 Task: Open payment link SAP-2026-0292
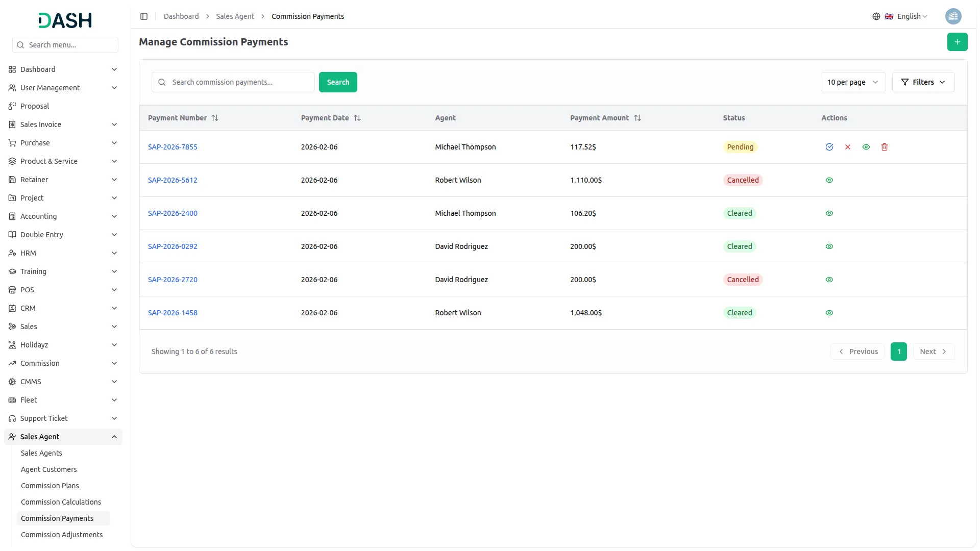point(173,246)
